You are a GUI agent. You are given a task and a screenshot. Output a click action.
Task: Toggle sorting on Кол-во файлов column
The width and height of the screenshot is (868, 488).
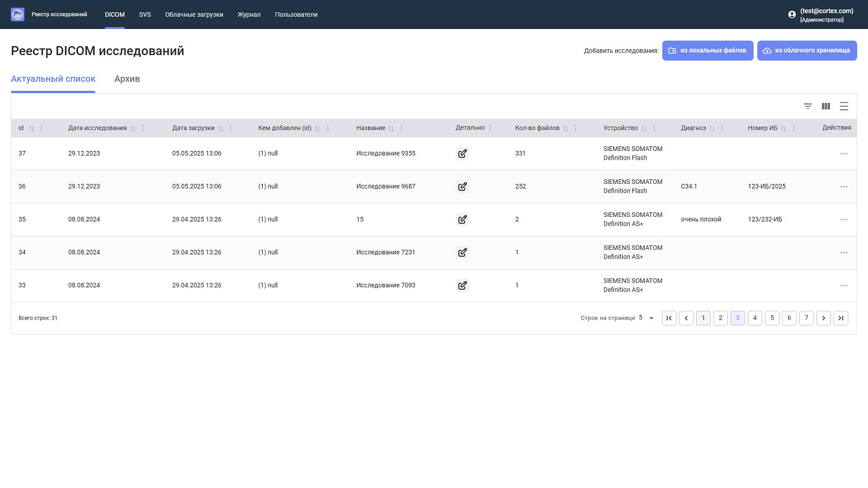point(565,128)
